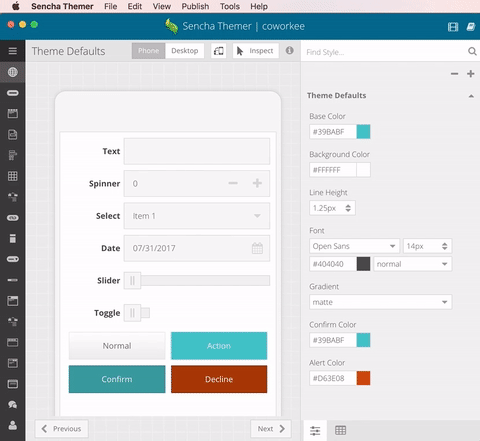Select the globe Theme Defaults sidebar icon
Viewport: 480px width, 441px height.
pyautogui.click(x=13, y=72)
